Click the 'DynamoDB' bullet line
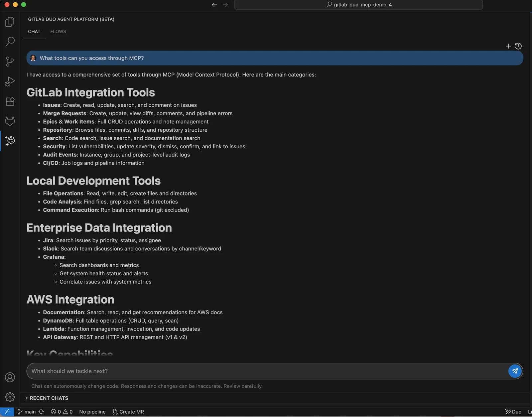The height and width of the screenshot is (417, 532). tap(111, 321)
